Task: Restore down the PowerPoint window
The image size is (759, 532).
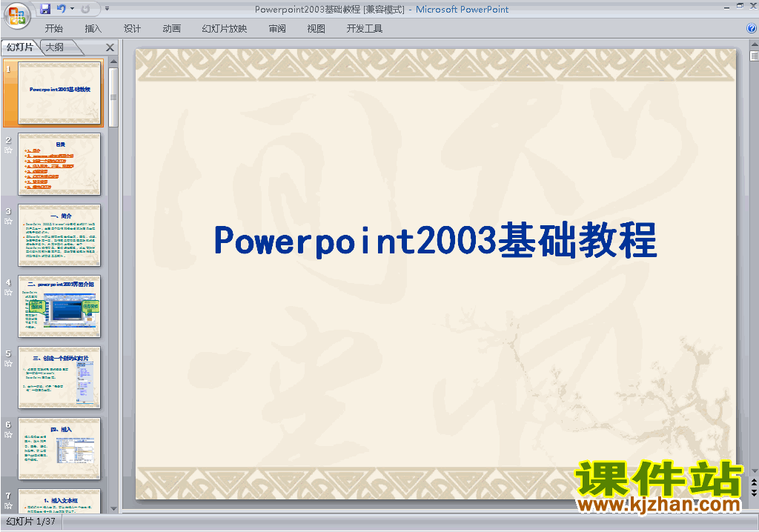Action: 740,6
